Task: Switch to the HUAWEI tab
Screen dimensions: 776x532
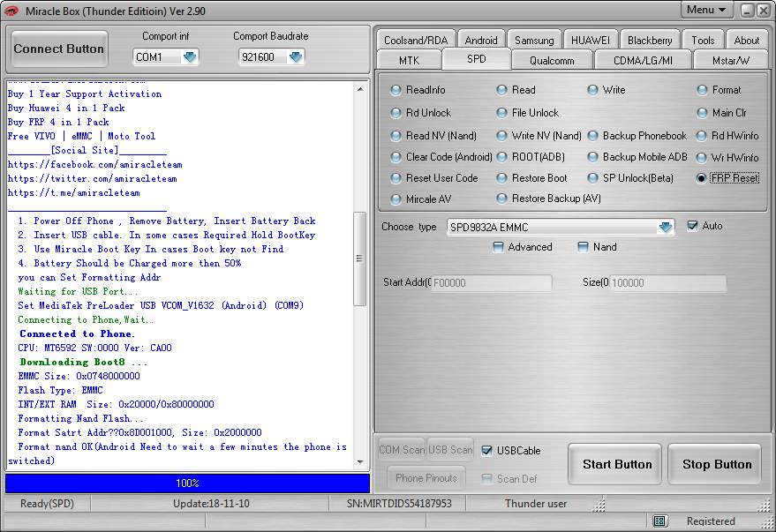Action: 591,40
